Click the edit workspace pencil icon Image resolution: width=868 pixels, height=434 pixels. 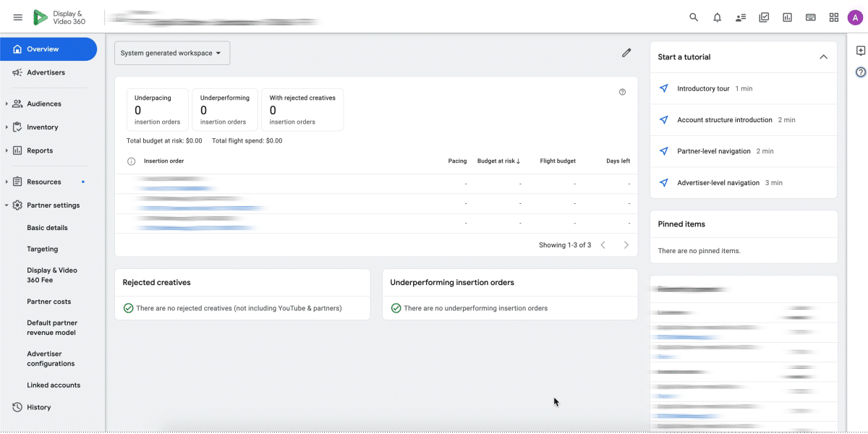coord(626,53)
